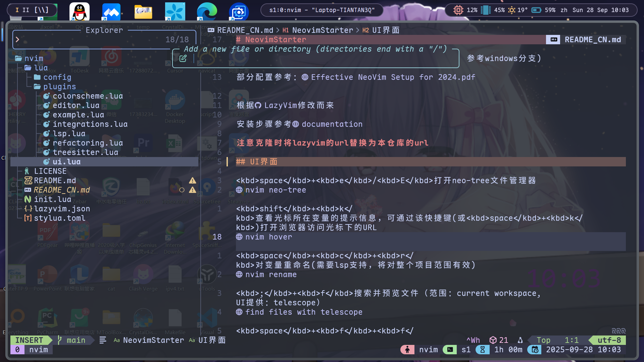
Task: Open example.lua in the explorer
Action: [78, 115]
